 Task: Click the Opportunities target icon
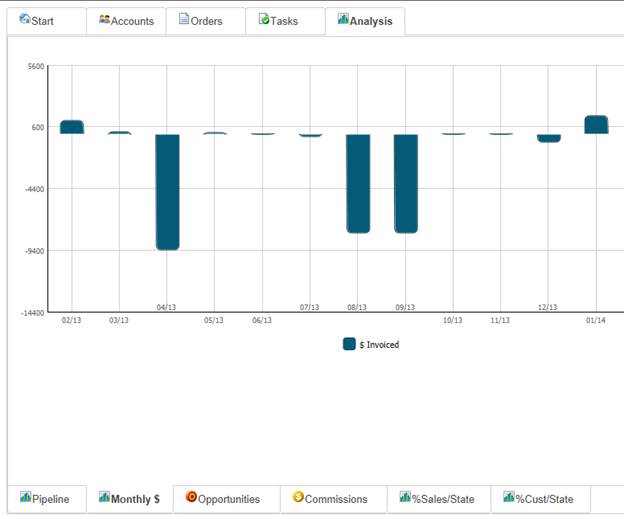[191, 497]
